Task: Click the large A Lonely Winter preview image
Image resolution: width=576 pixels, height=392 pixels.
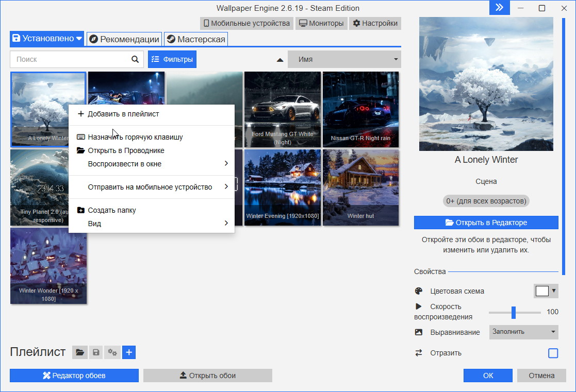Action: point(486,83)
